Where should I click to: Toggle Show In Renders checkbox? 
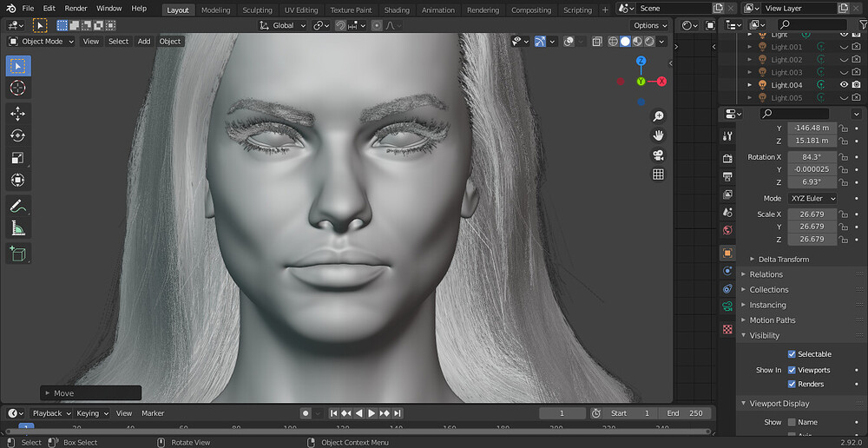792,384
